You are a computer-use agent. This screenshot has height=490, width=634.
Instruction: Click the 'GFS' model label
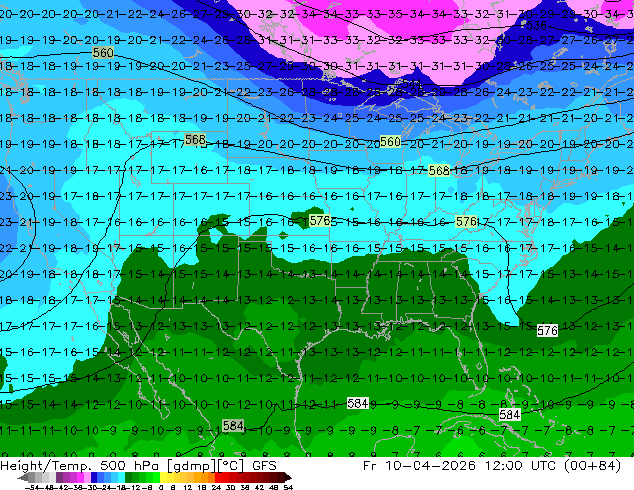pos(264,466)
